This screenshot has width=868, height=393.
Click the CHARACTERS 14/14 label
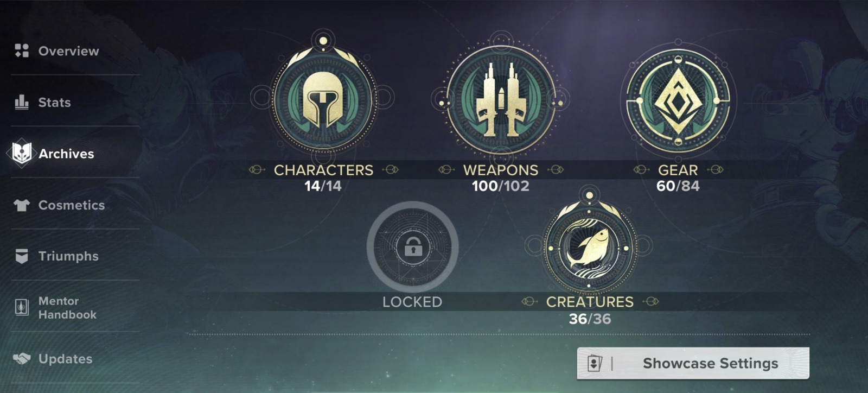(323, 178)
